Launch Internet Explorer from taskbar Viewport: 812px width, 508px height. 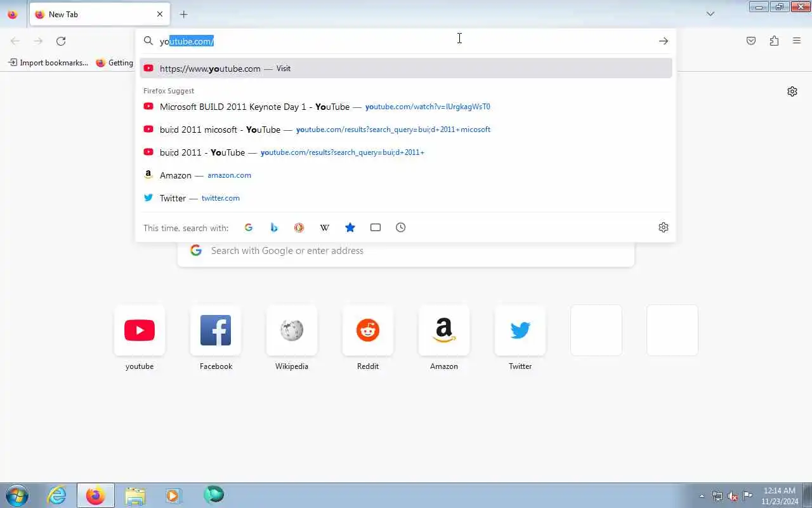58,495
